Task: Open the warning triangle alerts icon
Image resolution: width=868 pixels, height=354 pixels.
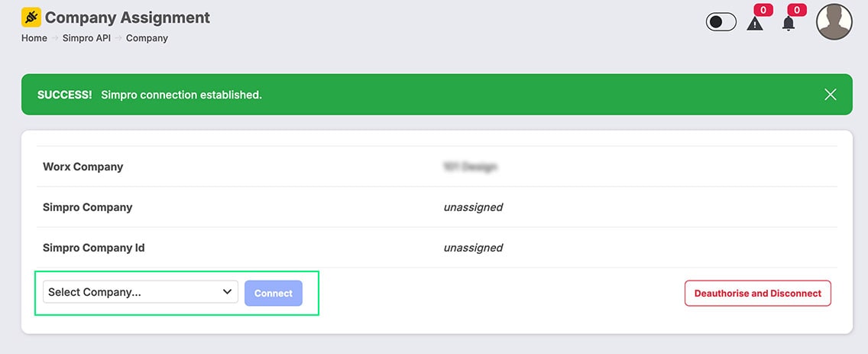Action: [754, 23]
